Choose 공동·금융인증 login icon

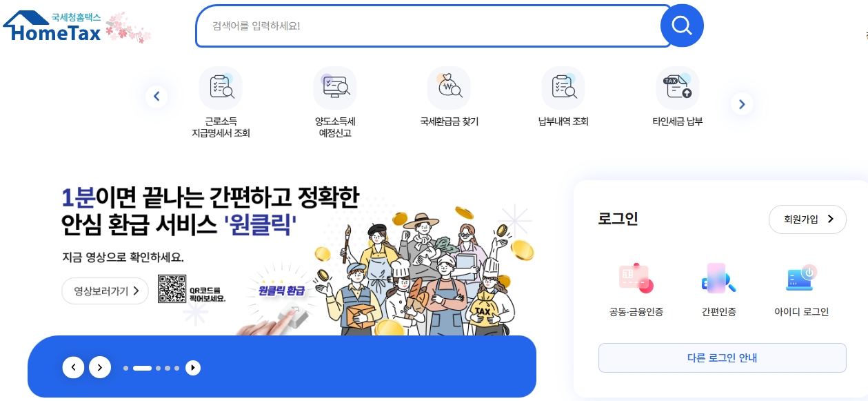[x=636, y=277]
